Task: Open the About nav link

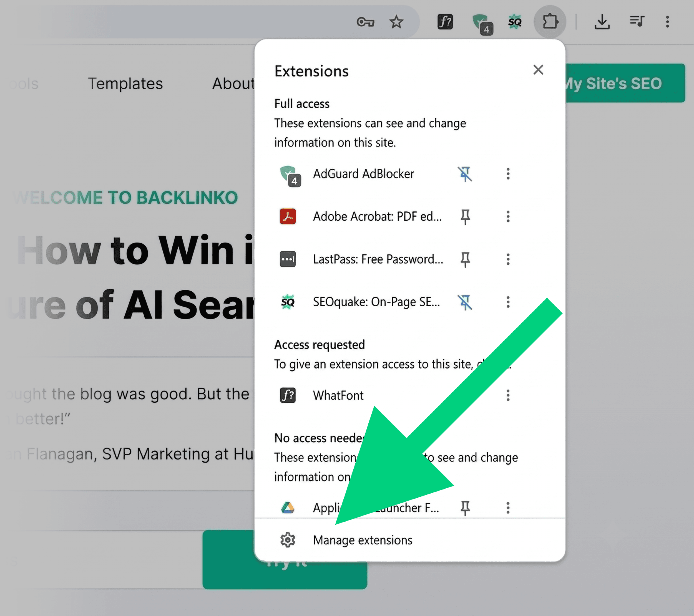Action: pos(233,84)
